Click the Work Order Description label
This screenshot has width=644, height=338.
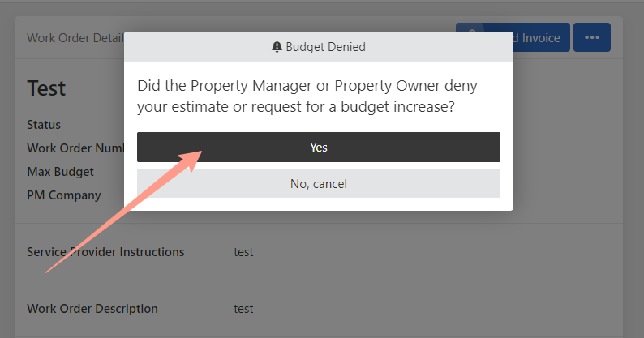click(x=92, y=309)
